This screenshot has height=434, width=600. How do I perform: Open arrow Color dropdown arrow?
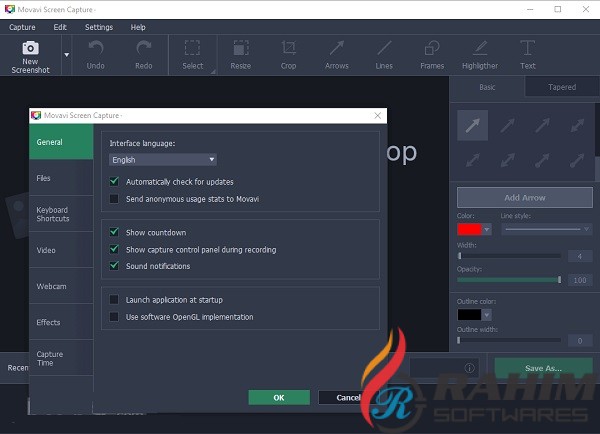click(487, 229)
